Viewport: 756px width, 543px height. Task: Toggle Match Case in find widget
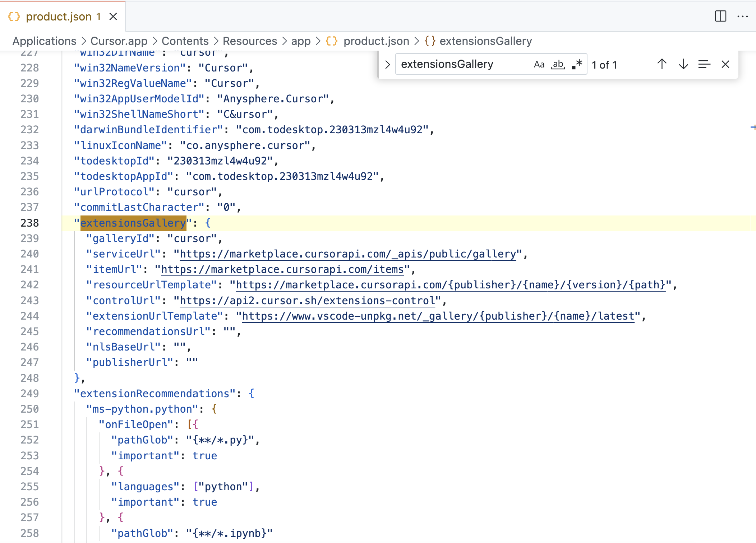(539, 64)
